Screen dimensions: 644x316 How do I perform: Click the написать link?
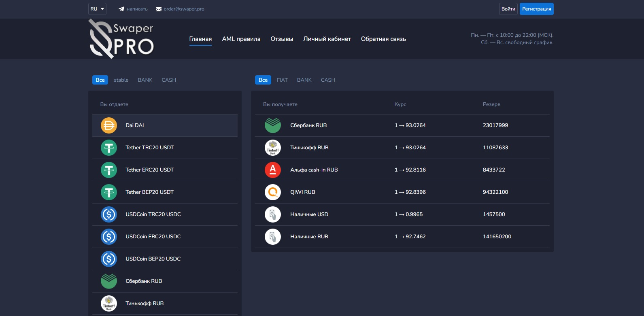(137, 9)
